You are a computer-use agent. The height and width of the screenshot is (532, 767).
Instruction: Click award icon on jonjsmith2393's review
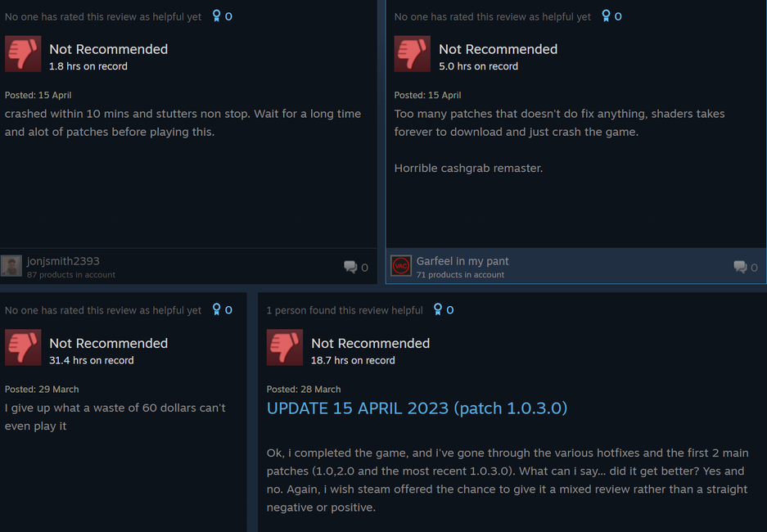click(216, 16)
